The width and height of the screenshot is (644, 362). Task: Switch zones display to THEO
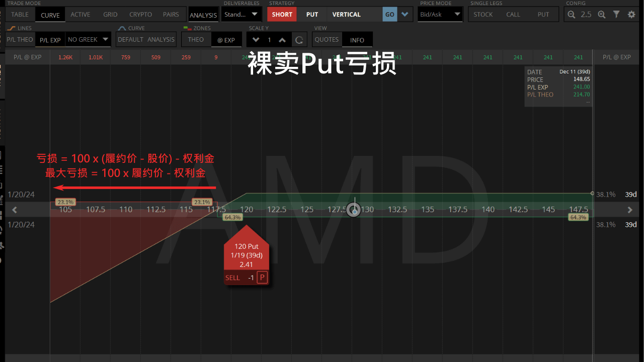pyautogui.click(x=196, y=39)
